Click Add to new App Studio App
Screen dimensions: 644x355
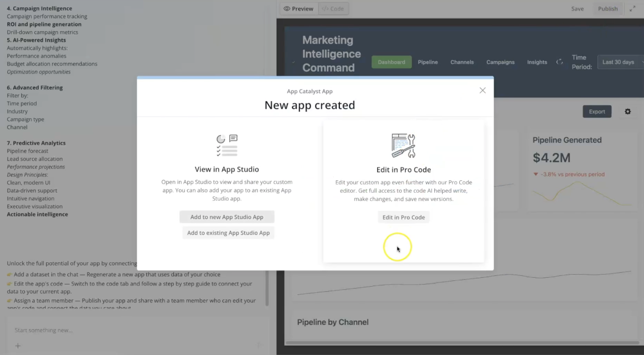tap(227, 217)
